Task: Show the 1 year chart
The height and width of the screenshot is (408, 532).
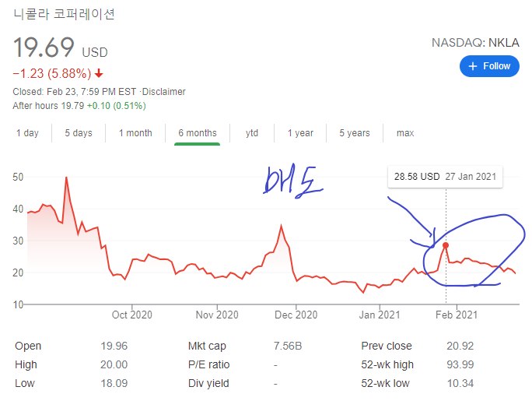Action: (x=300, y=133)
